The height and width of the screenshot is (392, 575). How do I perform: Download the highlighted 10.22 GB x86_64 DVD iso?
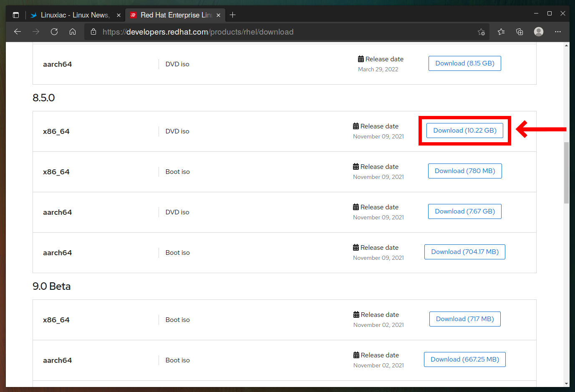tap(464, 130)
